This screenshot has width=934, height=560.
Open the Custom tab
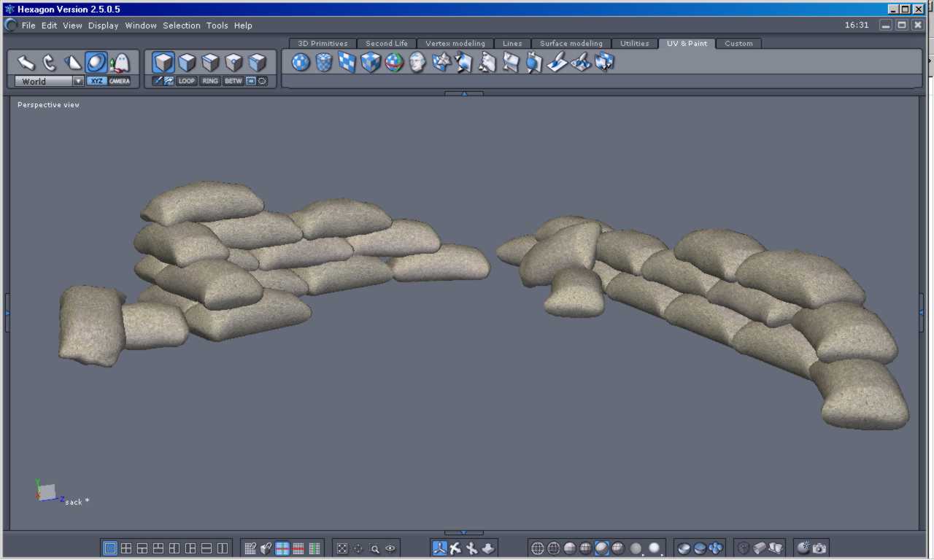738,44
